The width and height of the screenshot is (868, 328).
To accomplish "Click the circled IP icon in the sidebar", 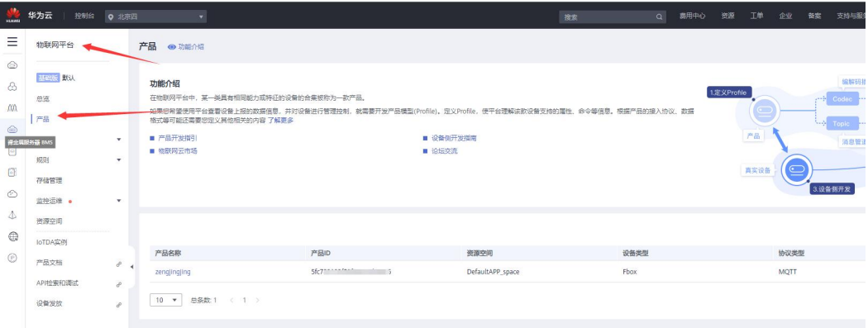I will click(12, 258).
